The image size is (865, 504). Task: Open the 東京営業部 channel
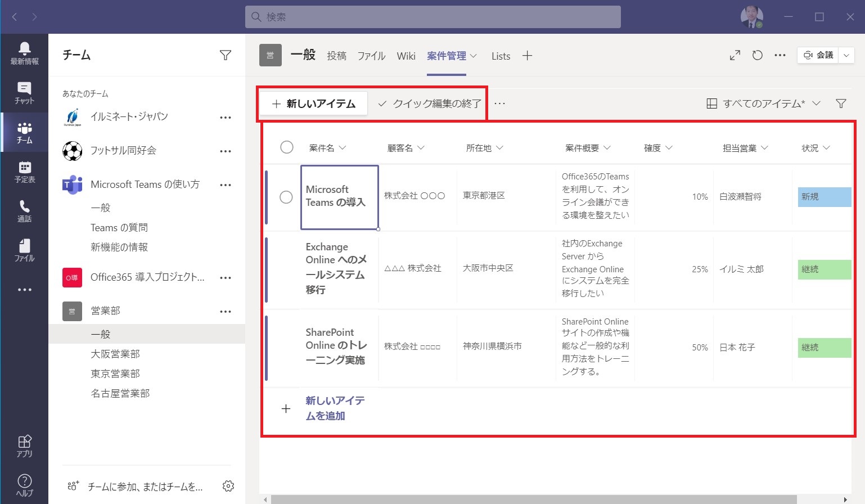click(x=115, y=373)
